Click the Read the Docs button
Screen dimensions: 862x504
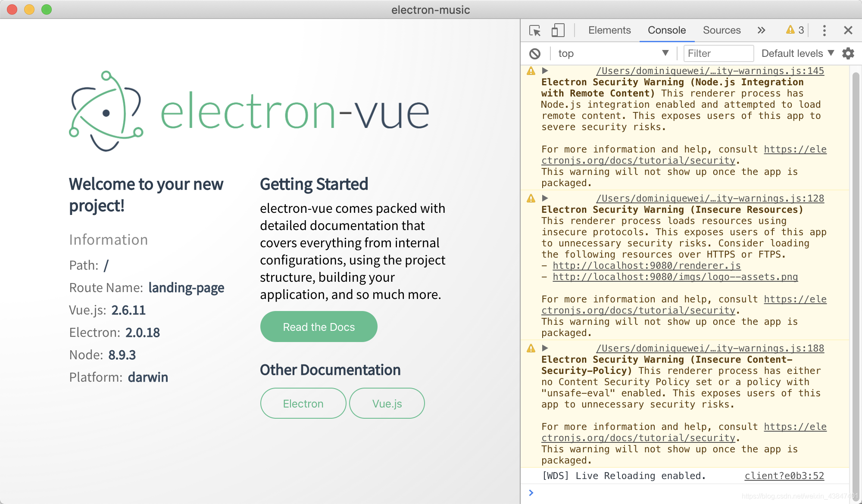click(319, 327)
